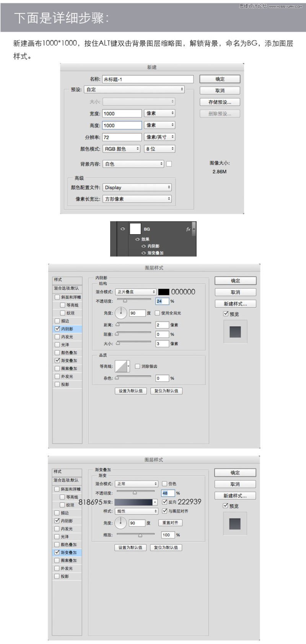Enable 描边 checkbox in 内阴影 dialog

57,321
